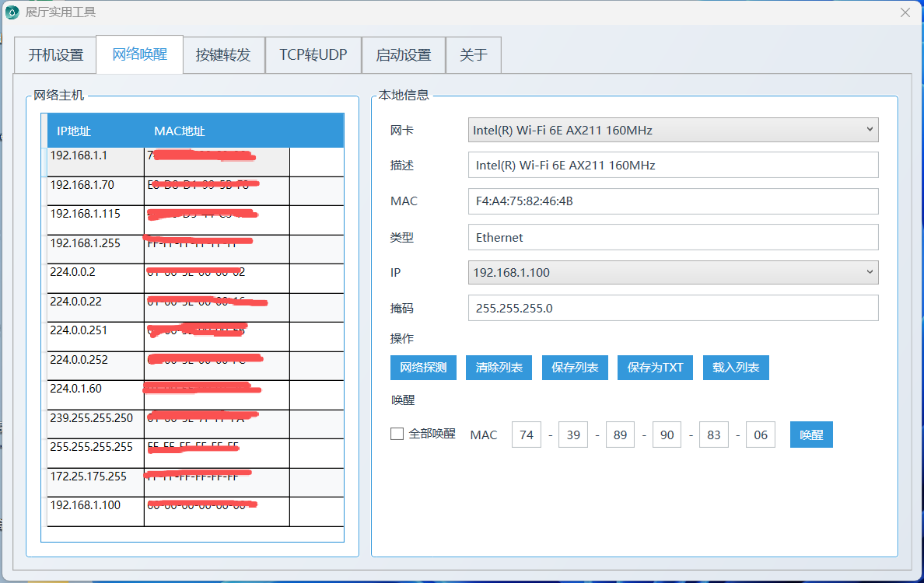
Task: Open the 按键转发 tab
Action: [223, 55]
